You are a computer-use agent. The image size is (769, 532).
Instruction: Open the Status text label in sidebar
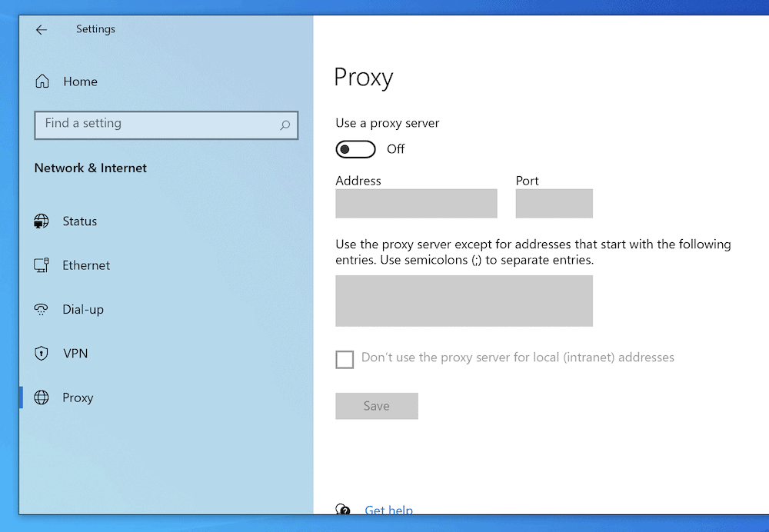click(80, 221)
